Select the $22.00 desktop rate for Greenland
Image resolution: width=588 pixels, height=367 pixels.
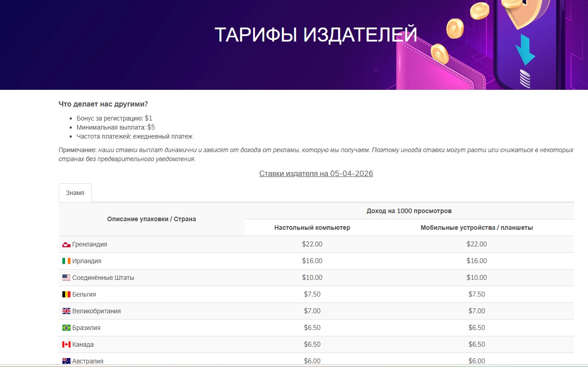pyautogui.click(x=312, y=244)
